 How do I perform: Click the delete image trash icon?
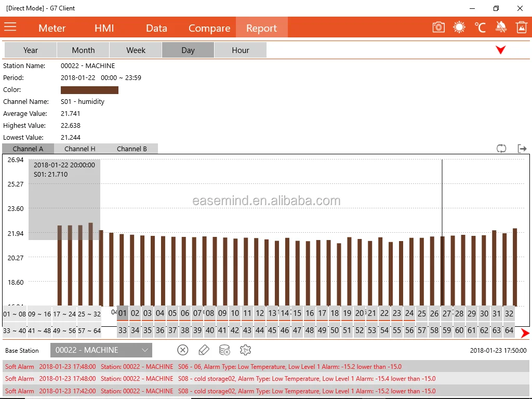521,28
